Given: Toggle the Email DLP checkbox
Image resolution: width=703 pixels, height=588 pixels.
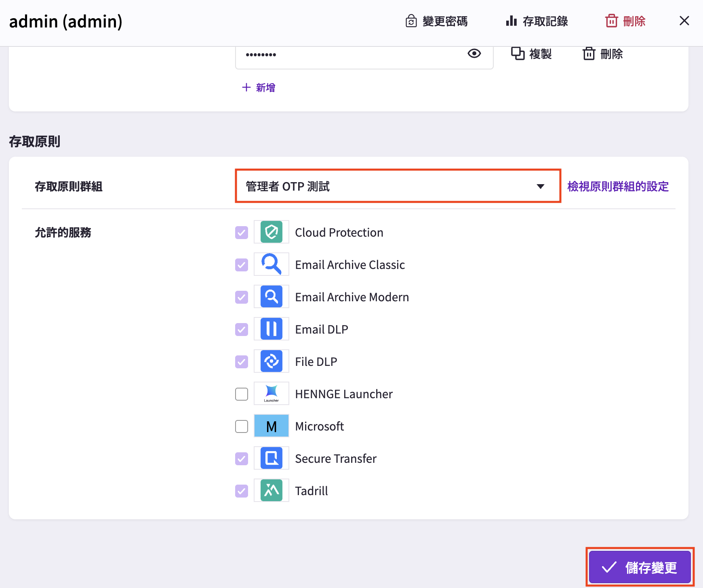Looking at the screenshot, I should point(242,330).
